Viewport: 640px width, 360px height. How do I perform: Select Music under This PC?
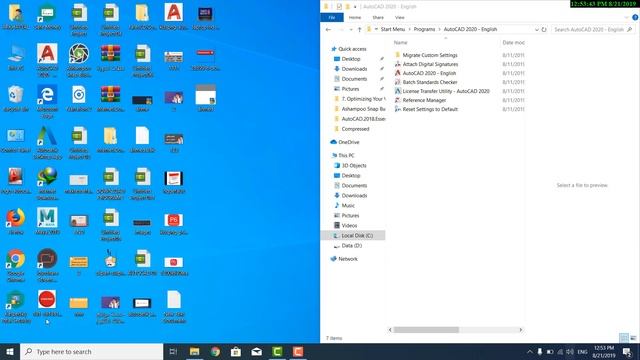[x=344, y=205]
